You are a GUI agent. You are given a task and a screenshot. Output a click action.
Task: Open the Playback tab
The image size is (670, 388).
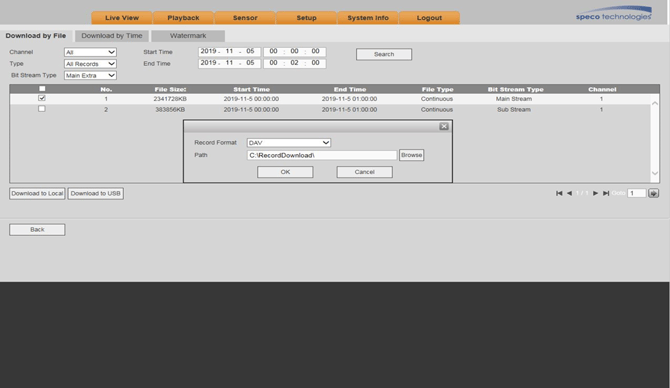(183, 18)
